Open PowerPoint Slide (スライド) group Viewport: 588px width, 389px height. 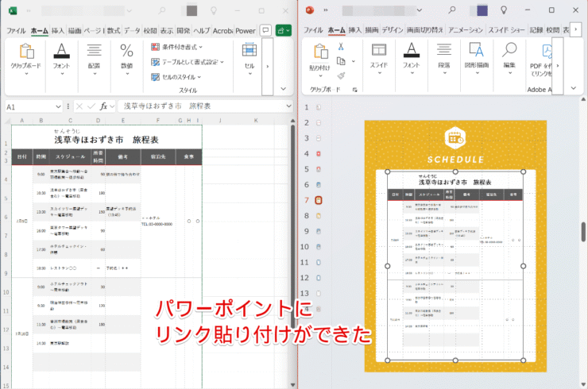(x=379, y=60)
